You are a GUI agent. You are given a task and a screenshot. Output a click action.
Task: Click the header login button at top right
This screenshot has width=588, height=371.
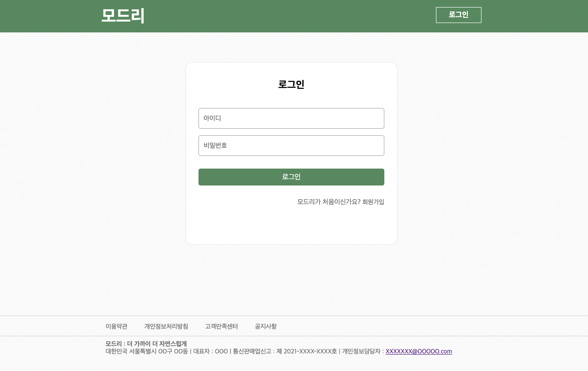pos(458,15)
